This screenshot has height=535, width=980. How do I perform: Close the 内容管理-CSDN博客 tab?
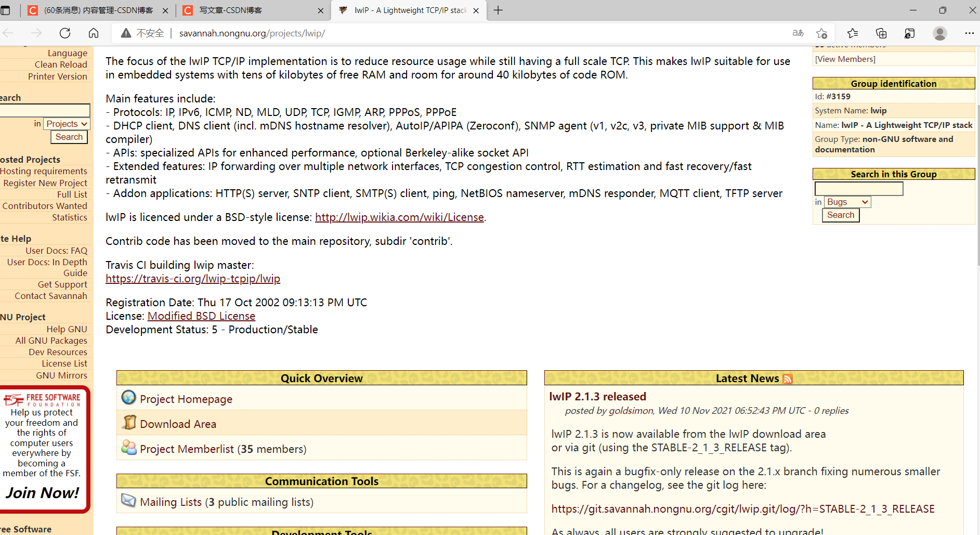(x=165, y=10)
